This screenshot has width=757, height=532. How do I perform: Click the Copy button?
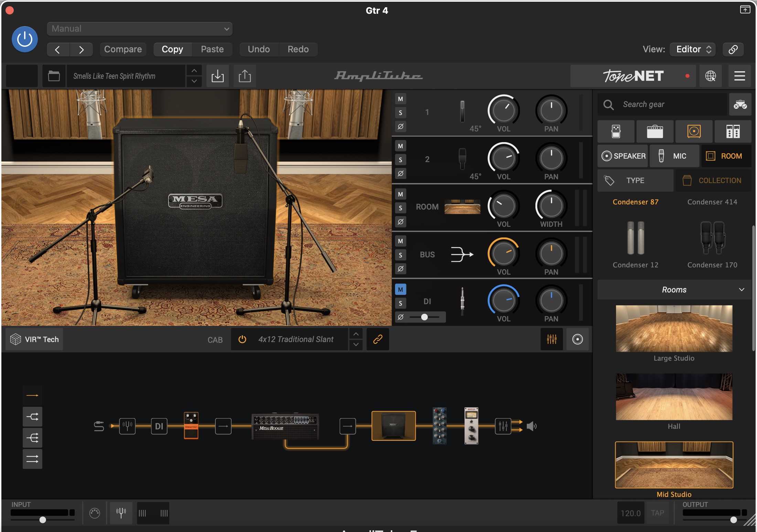coord(172,50)
